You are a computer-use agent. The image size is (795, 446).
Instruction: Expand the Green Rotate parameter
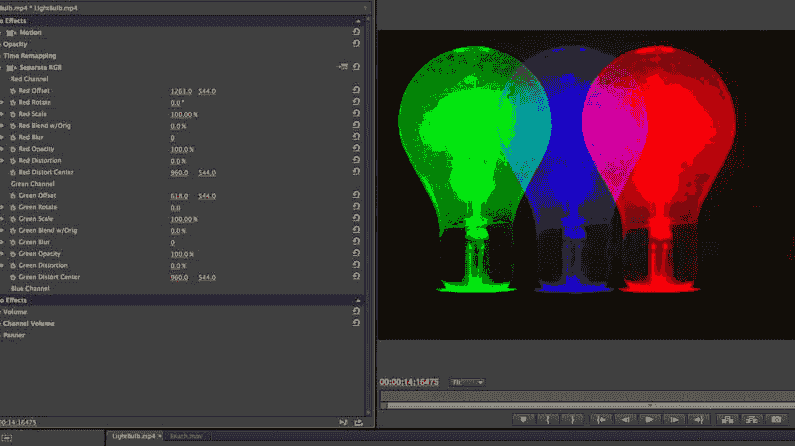[x=2, y=207]
